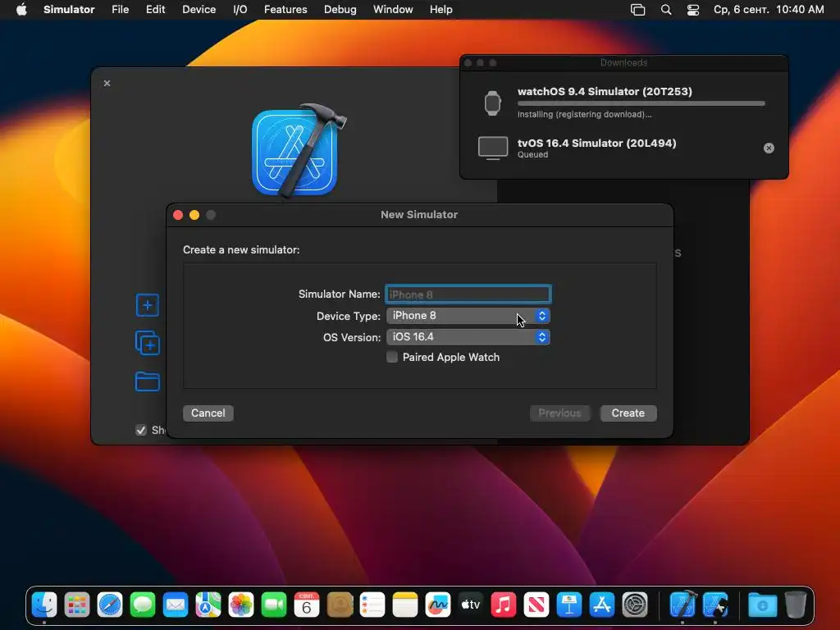Screen dimensions: 840x630
Task: Launch Safari from the Dock
Action: (110, 605)
